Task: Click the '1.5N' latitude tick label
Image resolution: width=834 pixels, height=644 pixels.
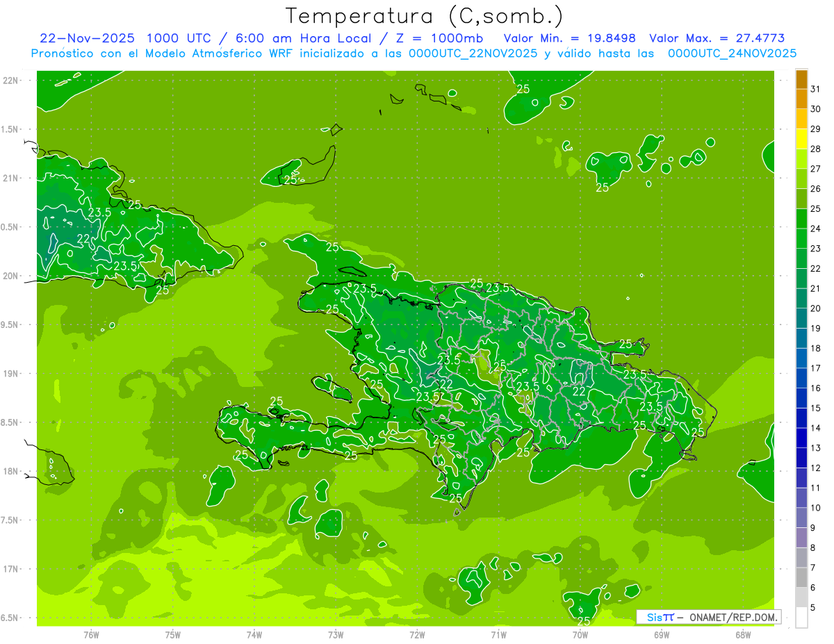Action: tap(8, 129)
